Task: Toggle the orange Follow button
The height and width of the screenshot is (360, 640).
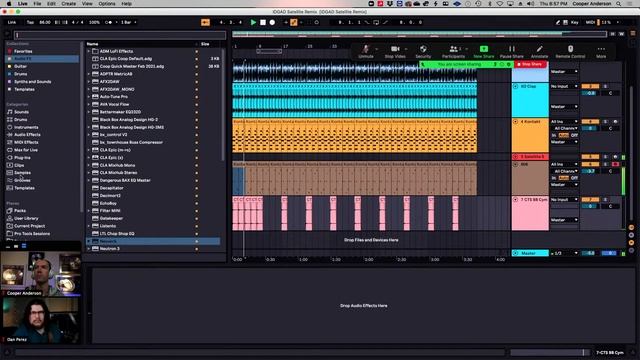Action: (x=205, y=22)
